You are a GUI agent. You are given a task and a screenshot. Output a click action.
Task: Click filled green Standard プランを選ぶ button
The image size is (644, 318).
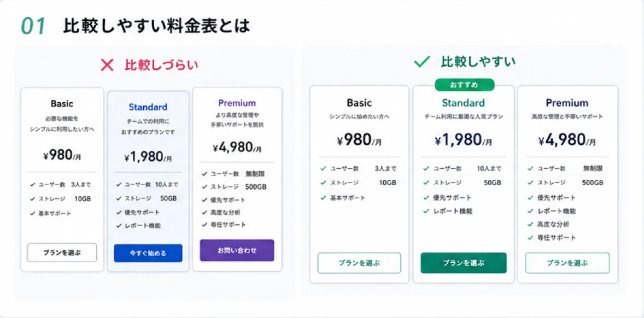click(x=464, y=263)
